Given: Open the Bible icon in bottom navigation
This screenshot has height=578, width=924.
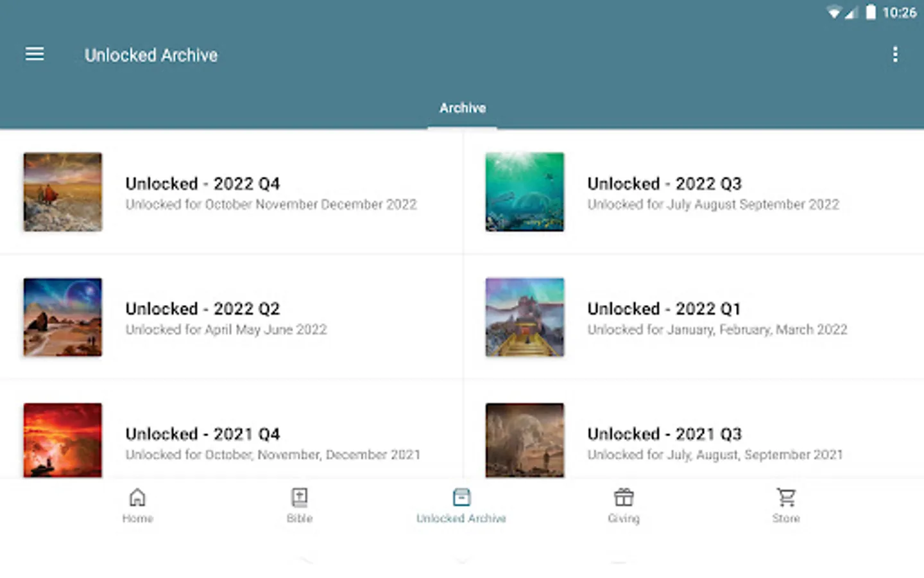Looking at the screenshot, I should (300, 498).
